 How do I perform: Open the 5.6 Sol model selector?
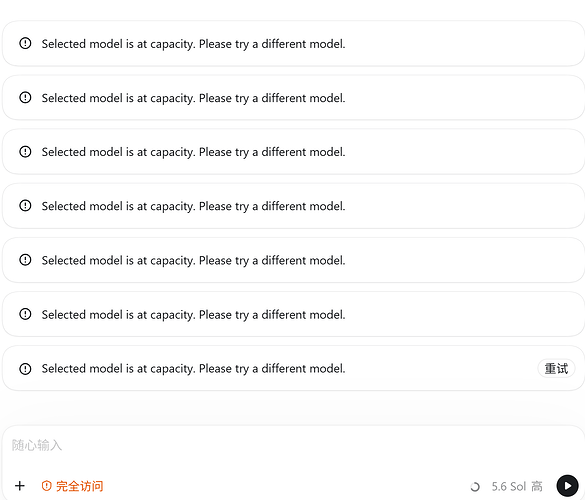click(x=509, y=487)
